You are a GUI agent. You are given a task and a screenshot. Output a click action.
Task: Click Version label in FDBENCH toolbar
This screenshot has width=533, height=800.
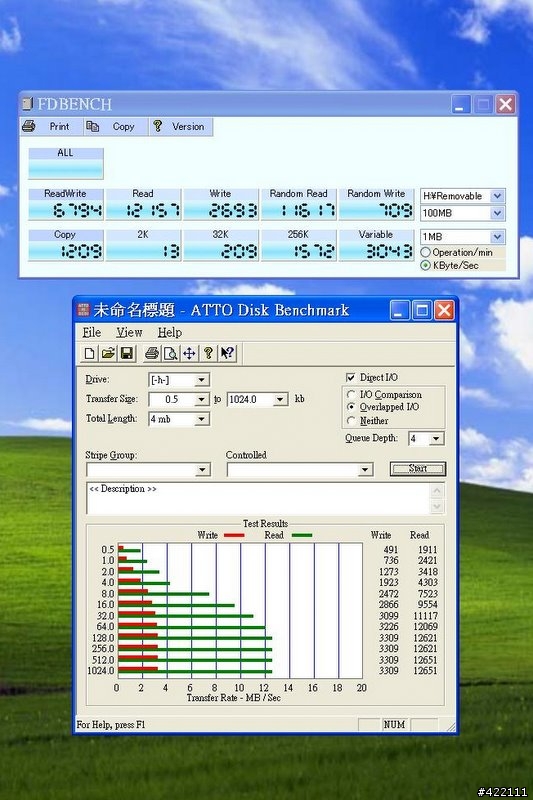tap(188, 127)
